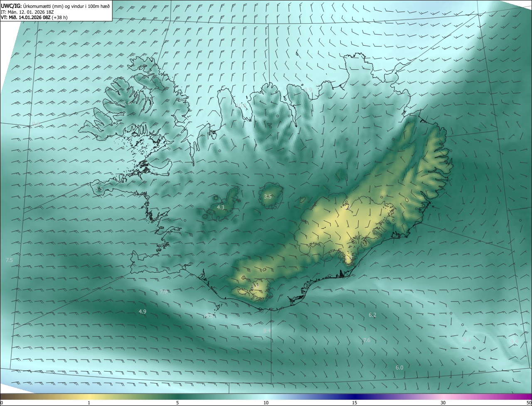Screen dimensions: 532x406
Task: Click the 10.0 value on the northern peninsula
Action: (x=241, y=106)
